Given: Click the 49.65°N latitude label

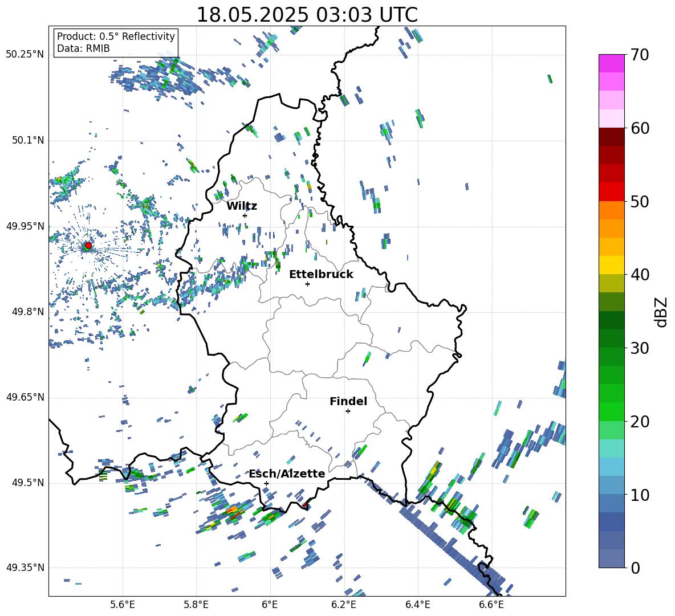Looking at the screenshot, I should tap(25, 397).
